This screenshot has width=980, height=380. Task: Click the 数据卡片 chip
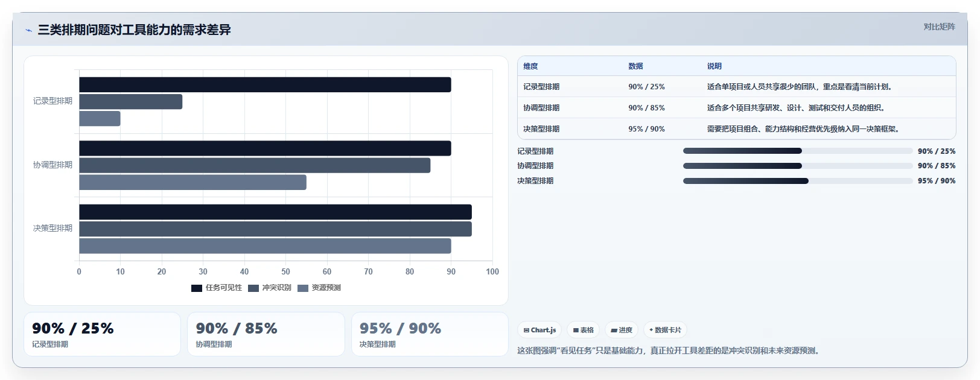(665, 330)
